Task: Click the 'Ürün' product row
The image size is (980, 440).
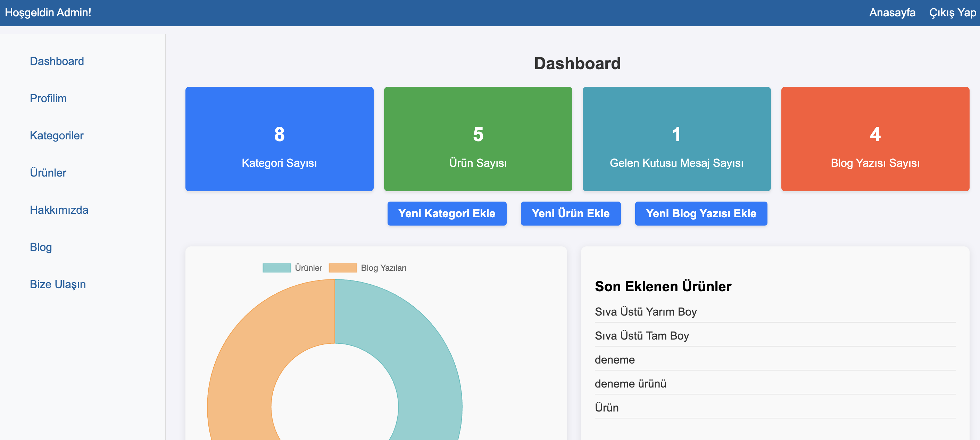Action: point(775,408)
